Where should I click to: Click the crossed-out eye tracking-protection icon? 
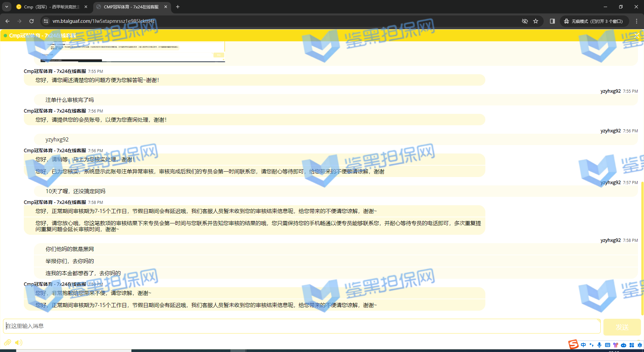[x=525, y=21]
